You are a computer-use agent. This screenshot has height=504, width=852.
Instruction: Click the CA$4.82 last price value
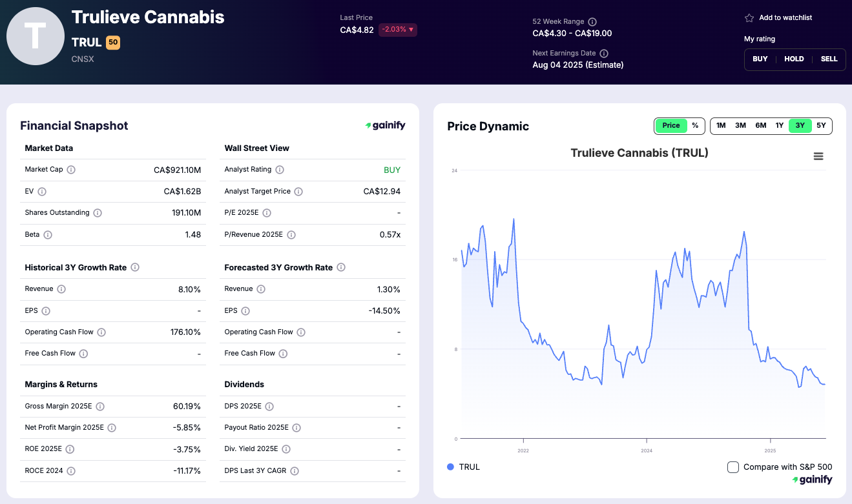[x=357, y=30]
